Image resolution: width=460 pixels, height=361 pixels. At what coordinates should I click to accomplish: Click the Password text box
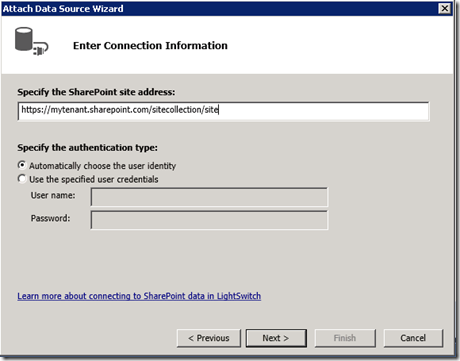[209, 220]
